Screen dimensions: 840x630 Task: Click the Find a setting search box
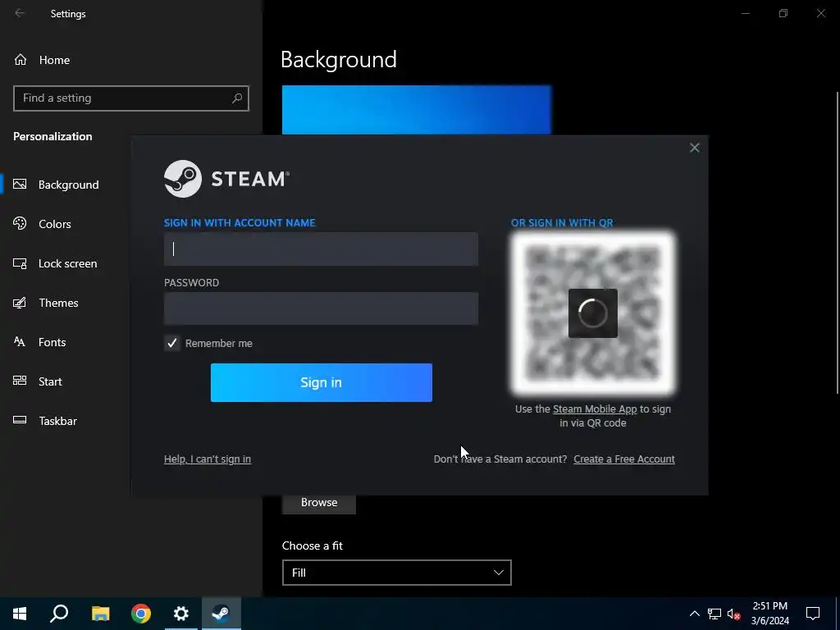131,98
